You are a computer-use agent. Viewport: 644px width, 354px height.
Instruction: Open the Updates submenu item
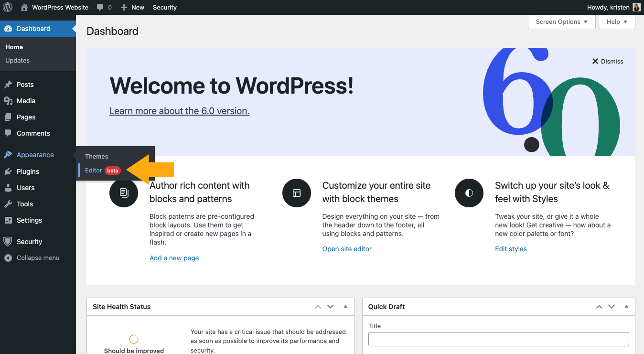[x=17, y=60]
